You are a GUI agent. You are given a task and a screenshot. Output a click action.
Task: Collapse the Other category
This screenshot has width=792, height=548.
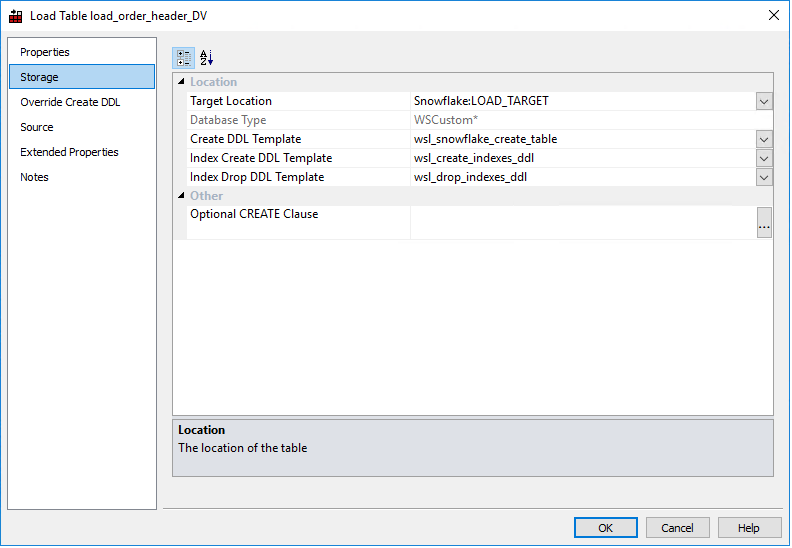[180, 196]
